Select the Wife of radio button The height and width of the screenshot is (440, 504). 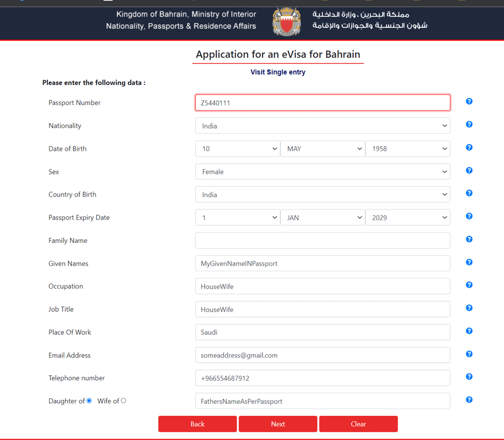pos(123,400)
